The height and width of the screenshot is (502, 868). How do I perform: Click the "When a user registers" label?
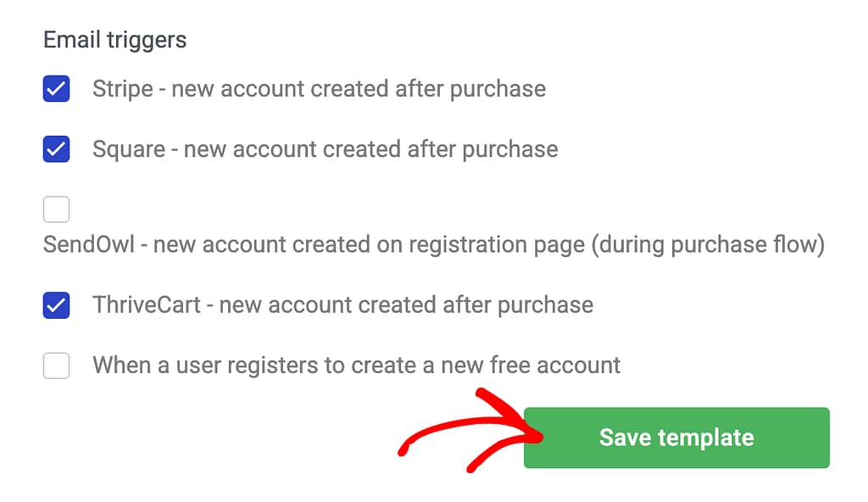tap(356, 365)
